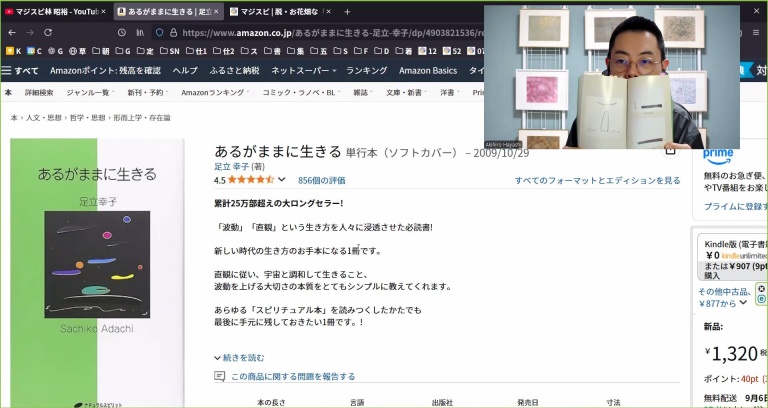The height and width of the screenshot is (408, 768).
Task: Go back with the browser back arrow
Action: 12,32
